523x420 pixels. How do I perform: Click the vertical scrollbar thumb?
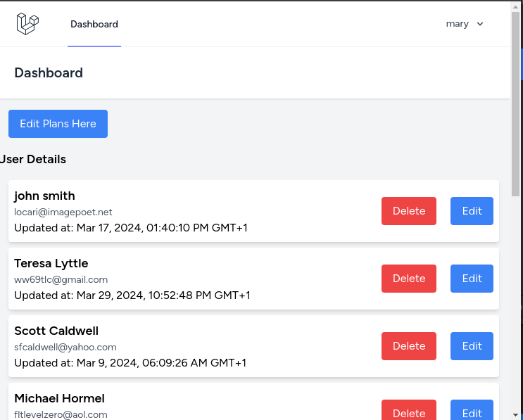(515, 104)
